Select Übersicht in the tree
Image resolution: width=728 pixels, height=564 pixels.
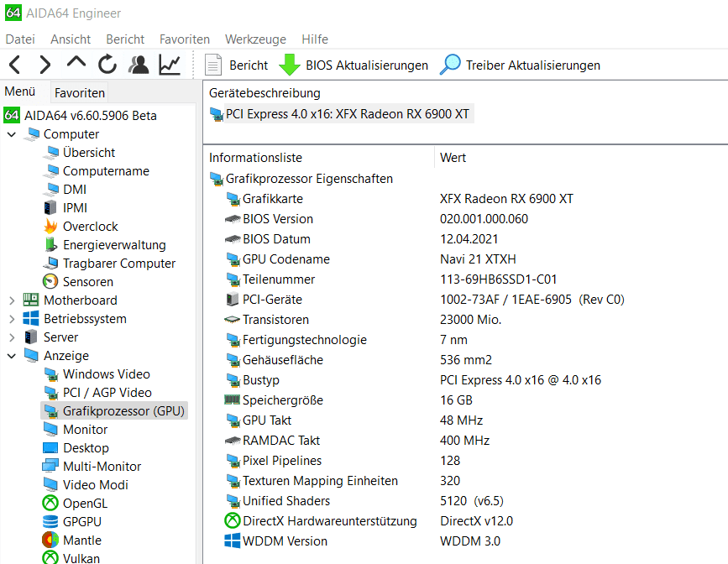click(89, 152)
